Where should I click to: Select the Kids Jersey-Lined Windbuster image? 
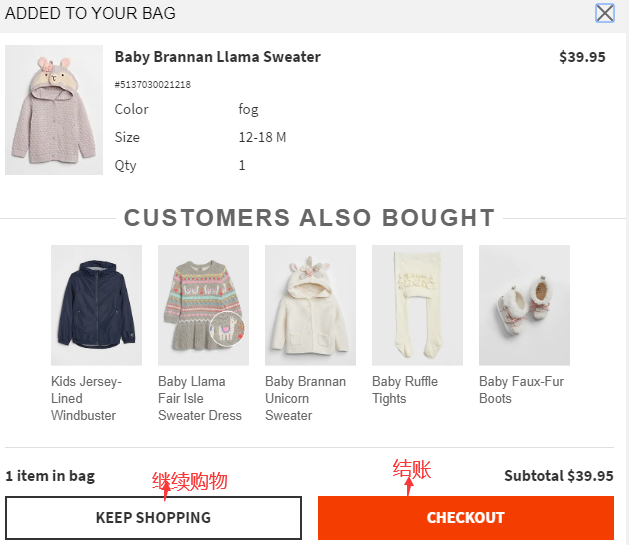coord(96,305)
